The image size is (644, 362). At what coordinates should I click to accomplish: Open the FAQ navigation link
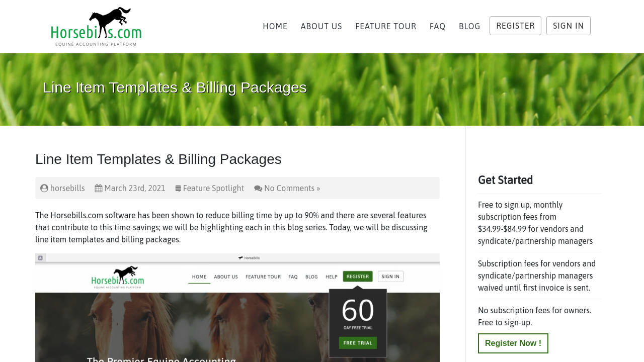pos(438,26)
